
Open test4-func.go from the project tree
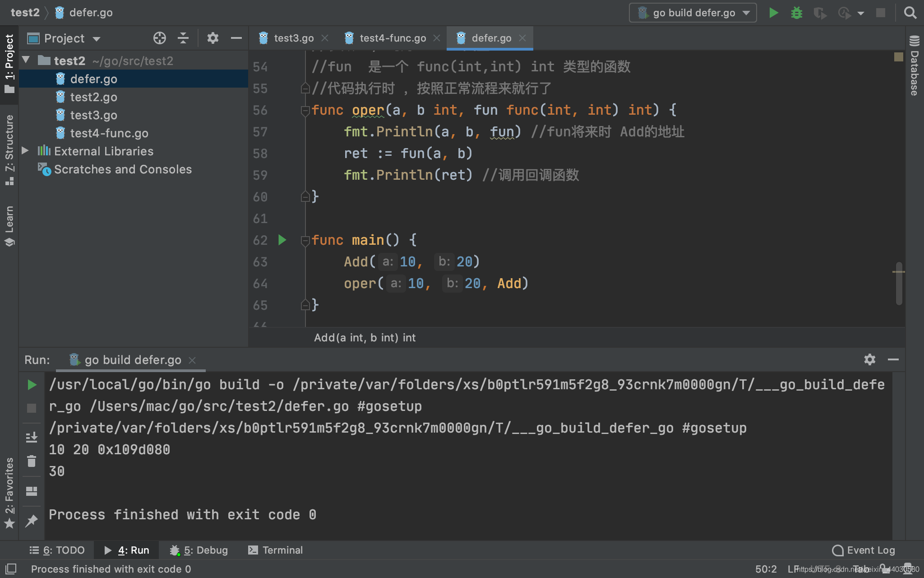pos(109,133)
